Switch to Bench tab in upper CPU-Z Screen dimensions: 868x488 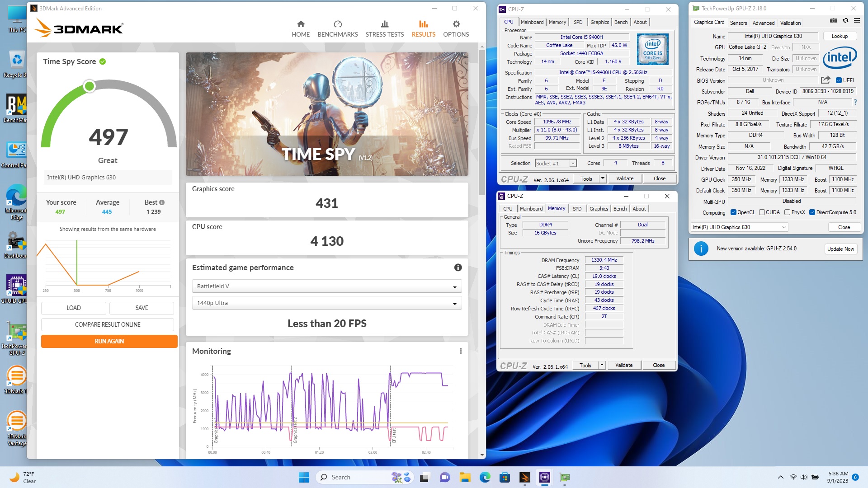pyautogui.click(x=621, y=22)
